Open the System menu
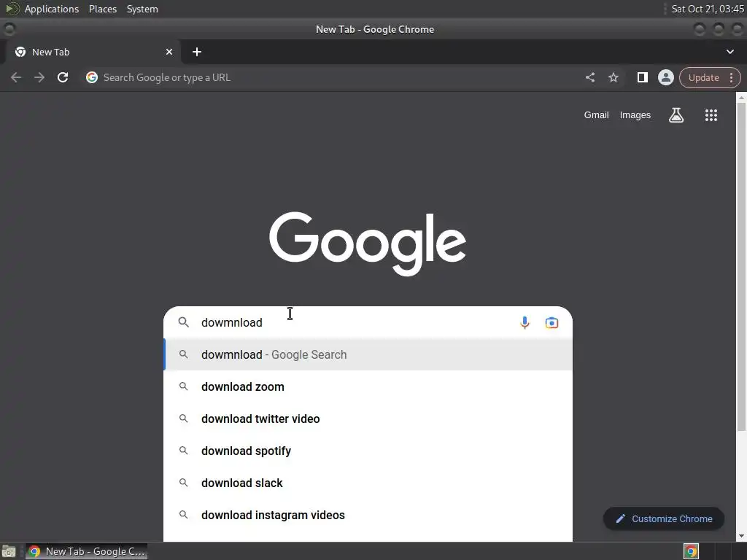 point(142,9)
